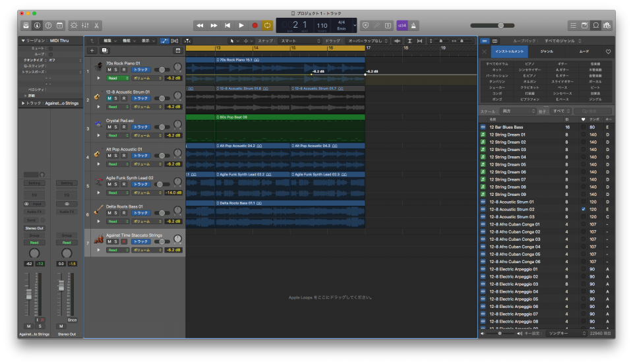Open the Media Browser icon
The image size is (633, 364).
click(607, 26)
